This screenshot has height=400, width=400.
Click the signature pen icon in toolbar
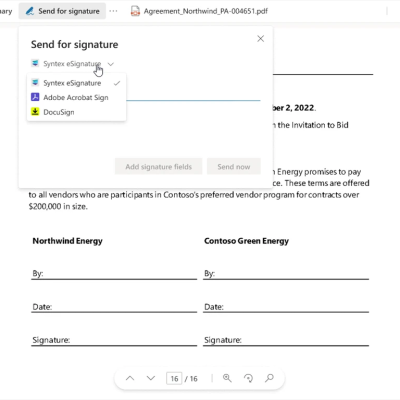30,11
